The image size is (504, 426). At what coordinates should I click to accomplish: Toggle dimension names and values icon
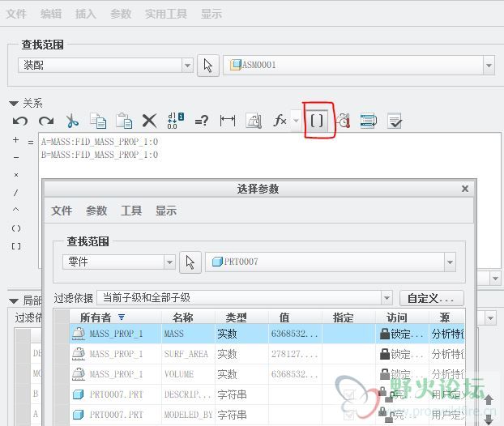176,121
